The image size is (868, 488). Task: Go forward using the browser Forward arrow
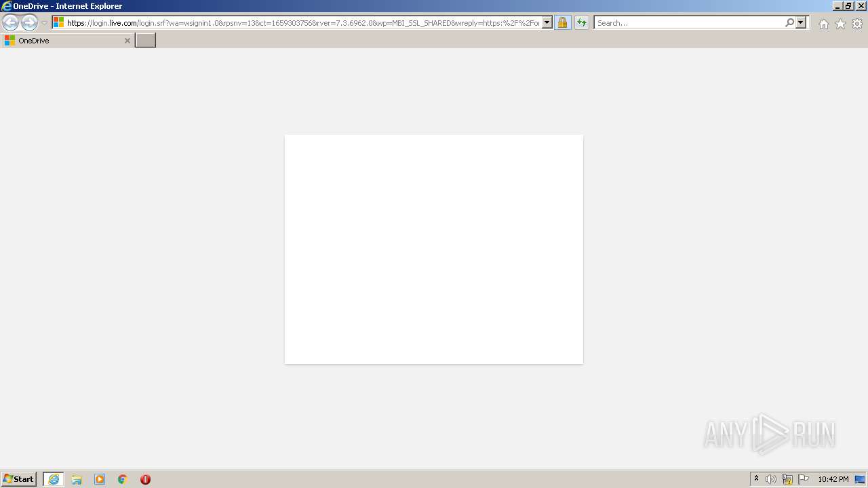click(x=29, y=23)
